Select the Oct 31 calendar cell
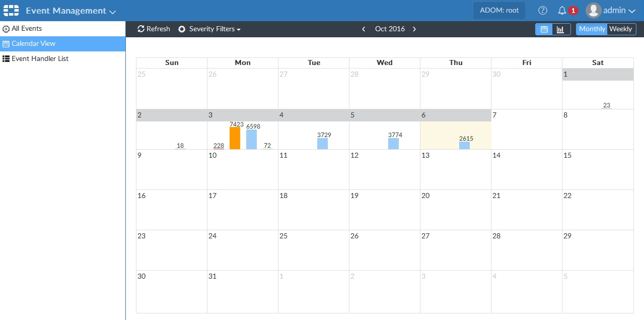This screenshot has width=644, height=320. click(x=243, y=291)
